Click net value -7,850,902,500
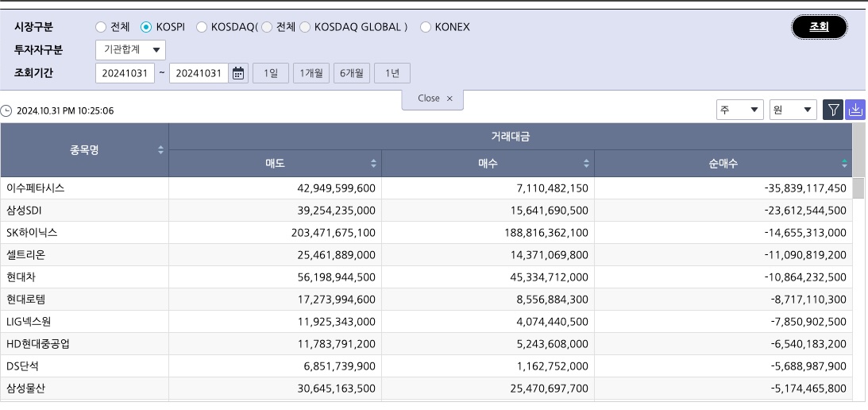 808,321
